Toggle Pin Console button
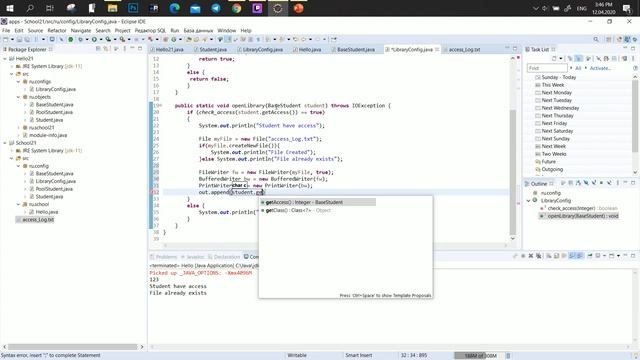 [x=590, y=256]
